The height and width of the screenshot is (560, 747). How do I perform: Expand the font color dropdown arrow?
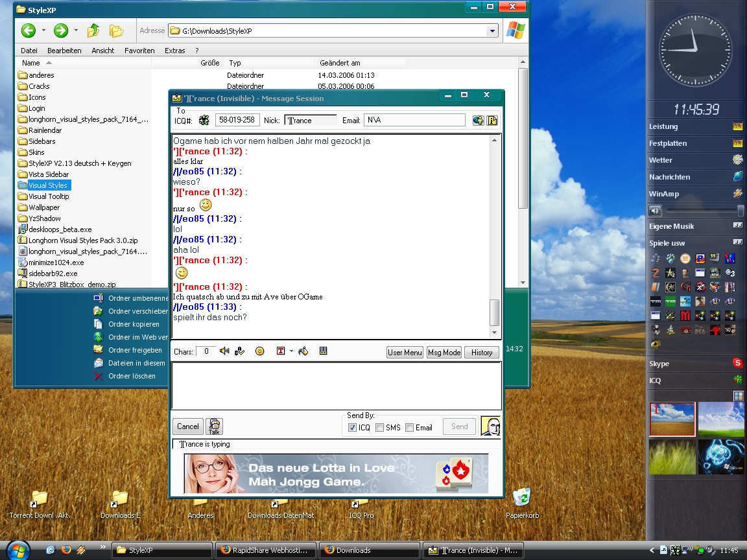click(x=291, y=351)
